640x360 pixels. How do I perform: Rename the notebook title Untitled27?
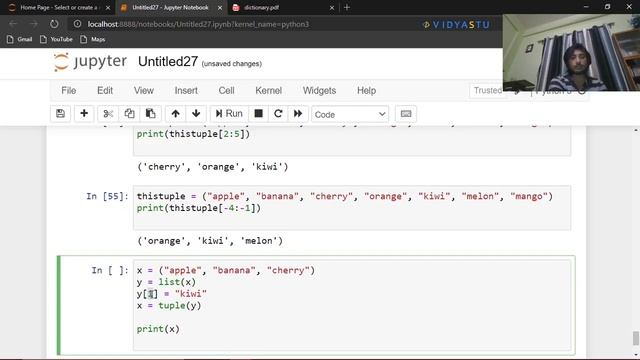point(168,62)
